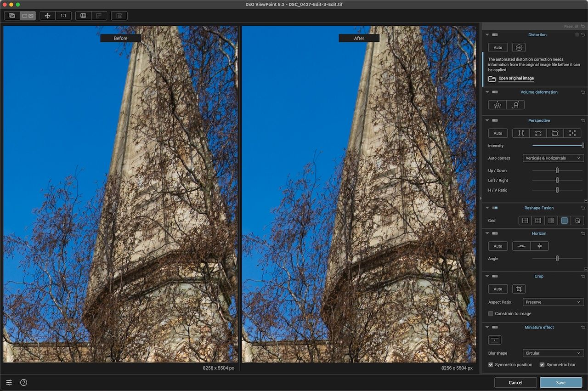Open the Aspect Ratio dropdown

pyautogui.click(x=553, y=302)
